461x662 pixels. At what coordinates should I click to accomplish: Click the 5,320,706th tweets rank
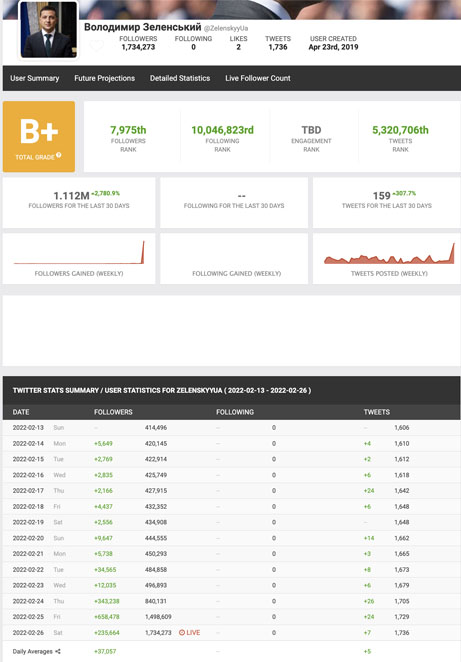tap(400, 130)
